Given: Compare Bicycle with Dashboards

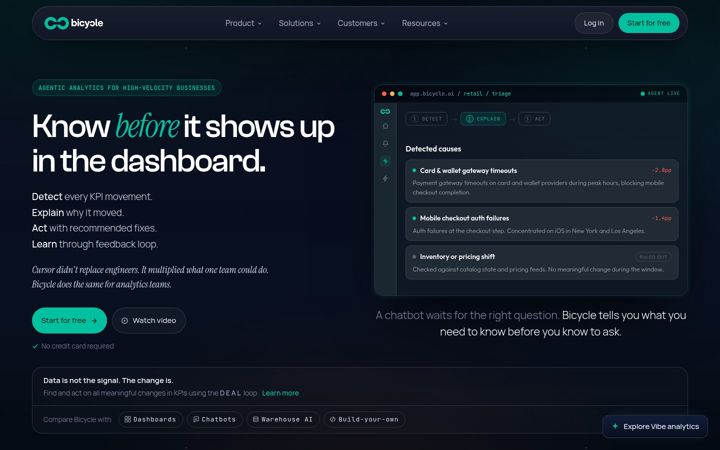Looking at the screenshot, I should [x=150, y=419].
